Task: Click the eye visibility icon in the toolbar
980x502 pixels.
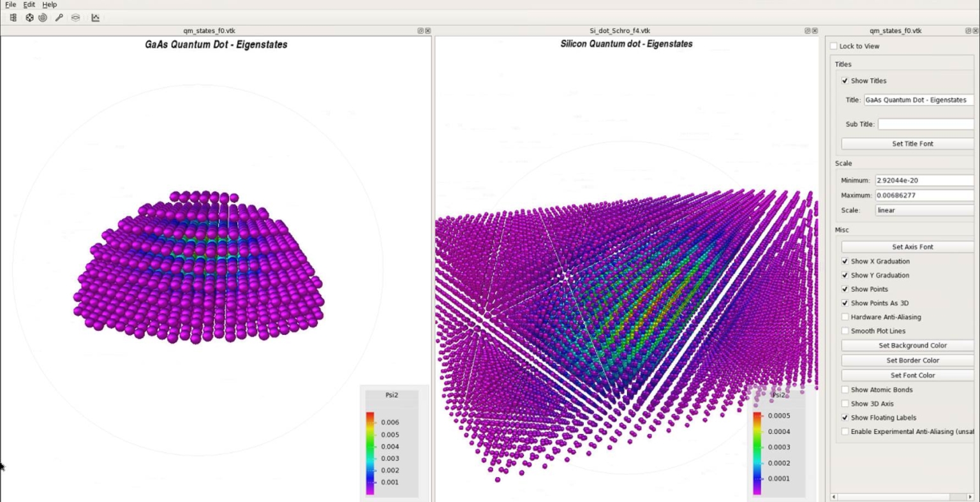Action: (x=75, y=17)
